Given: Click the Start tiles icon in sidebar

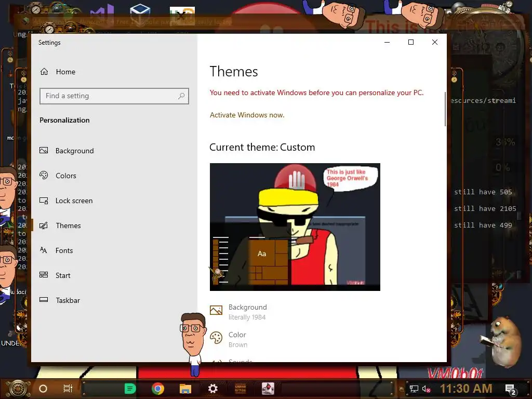Looking at the screenshot, I should 44,274.
